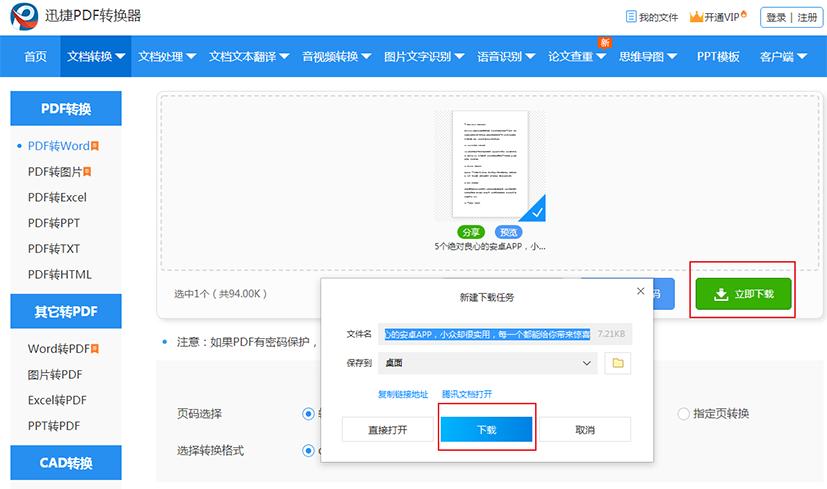Click the partially hidden blue button behind dialog
Image resolution: width=827 pixels, height=489 pixels.
click(x=663, y=294)
